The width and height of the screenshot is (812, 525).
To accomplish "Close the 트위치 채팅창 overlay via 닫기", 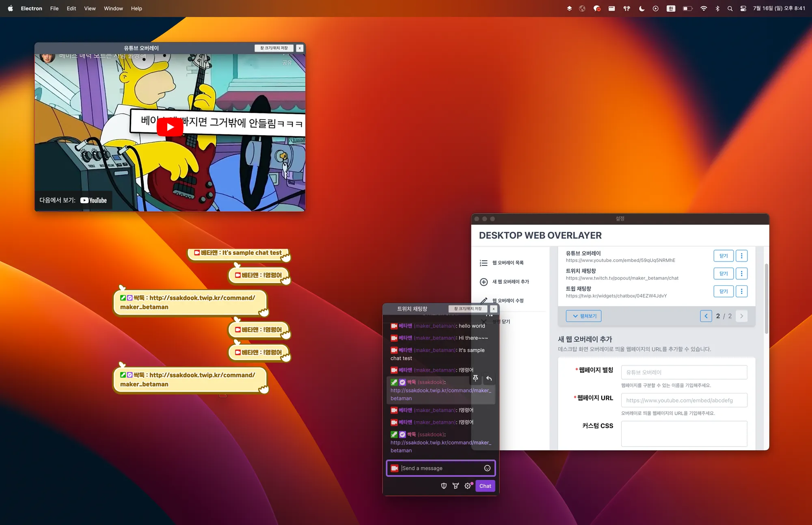I will tap(723, 274).
